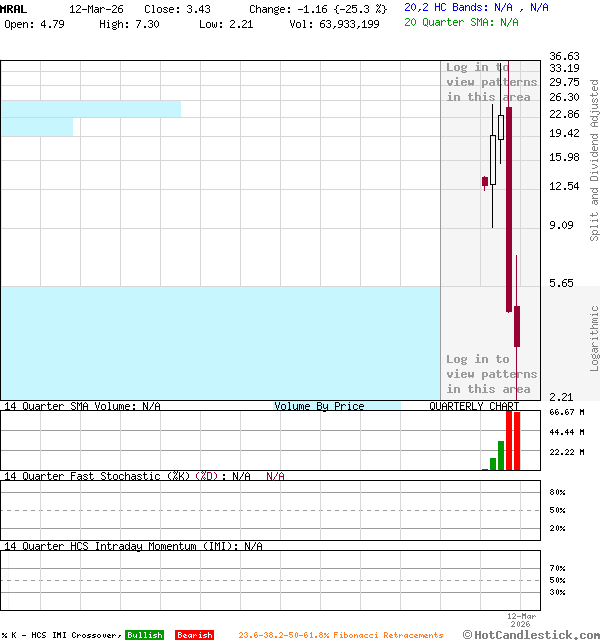Click the Fibonacci Retracements legend text
Image resolution: width=600 pixels, height=640 pixels.
[x=340, y=635]
